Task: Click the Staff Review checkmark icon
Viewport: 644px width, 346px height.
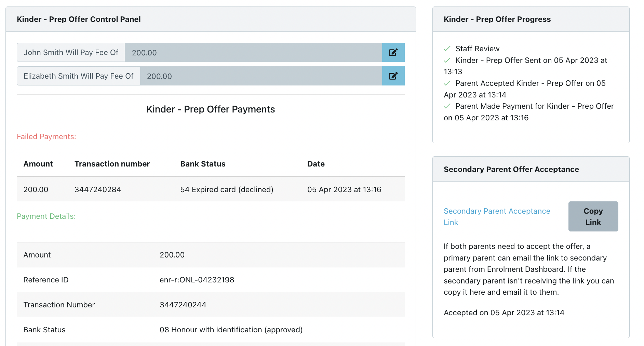Action: click(447, 49)
